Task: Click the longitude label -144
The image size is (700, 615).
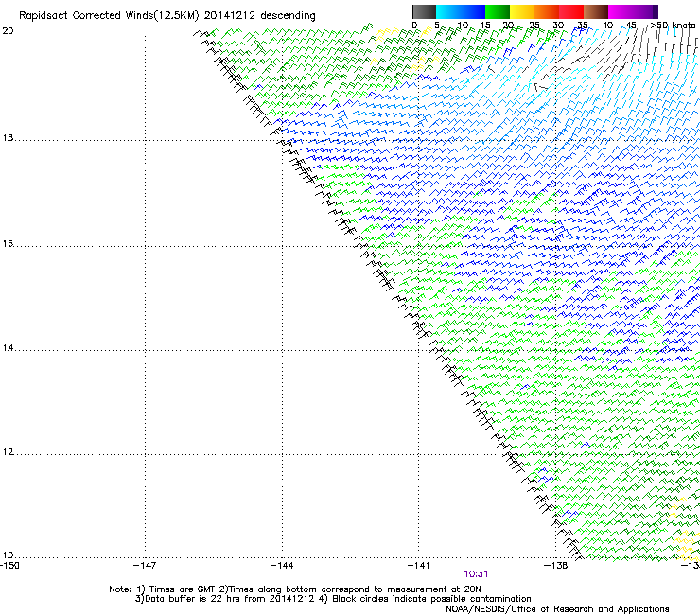Action: click(x=282, y=566)
